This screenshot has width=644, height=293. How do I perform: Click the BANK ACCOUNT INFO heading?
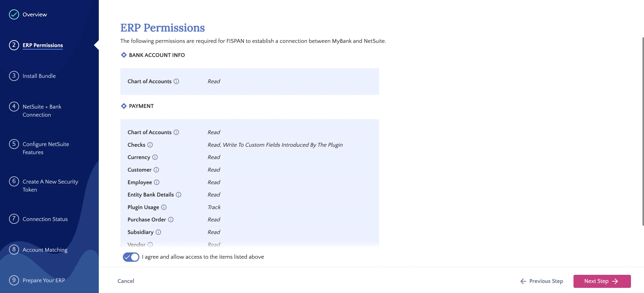tap(157, 55)
